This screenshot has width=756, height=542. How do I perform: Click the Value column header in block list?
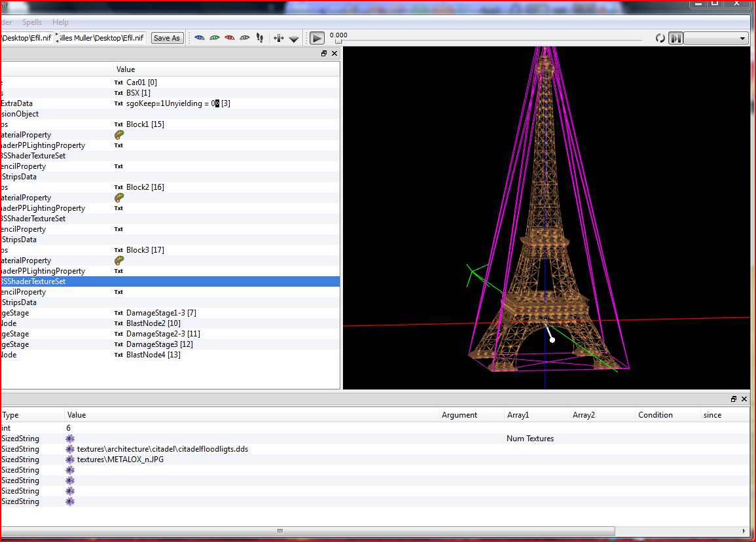coord(226,69)
